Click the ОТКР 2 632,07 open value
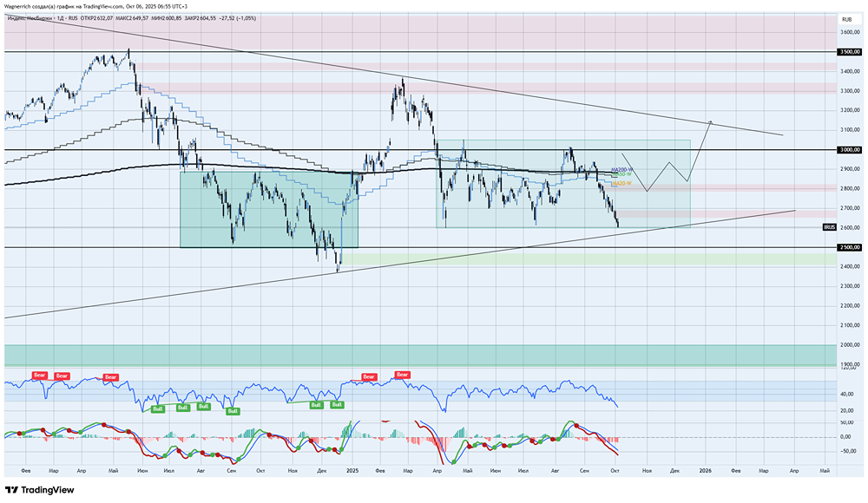868x503 pixels. 96,18
